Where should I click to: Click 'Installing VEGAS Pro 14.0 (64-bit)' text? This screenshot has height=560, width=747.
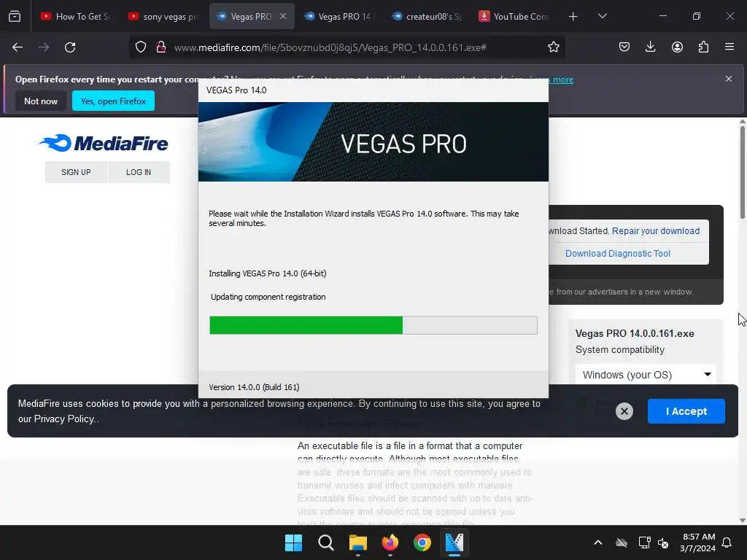pos(267,273)
